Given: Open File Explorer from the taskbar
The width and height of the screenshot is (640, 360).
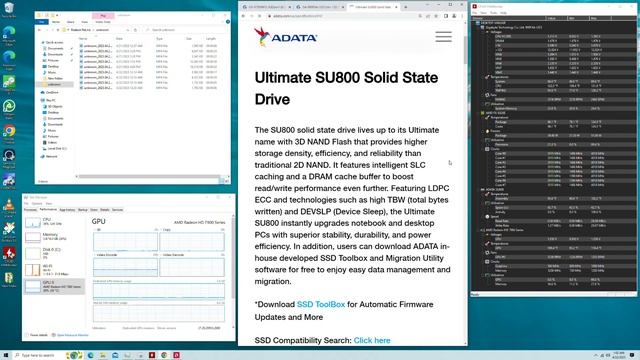Looking at the screenshot, I should [x=102, y=355].
